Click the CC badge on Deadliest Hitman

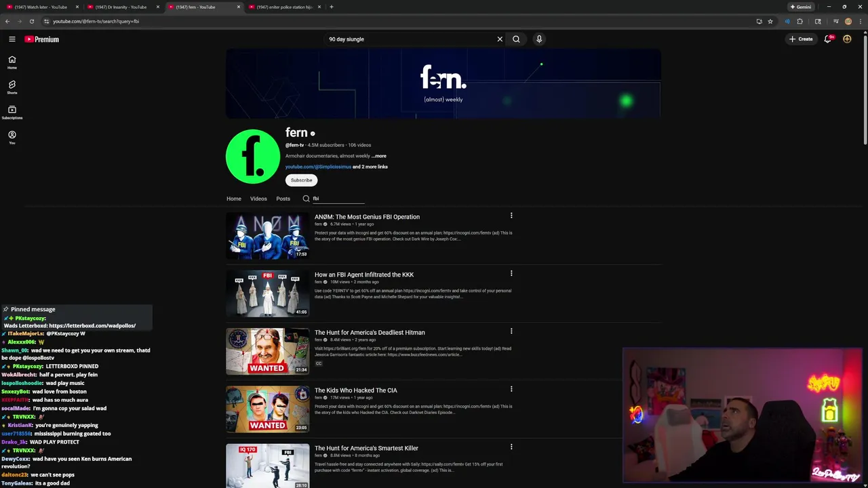tap(318, 363)
